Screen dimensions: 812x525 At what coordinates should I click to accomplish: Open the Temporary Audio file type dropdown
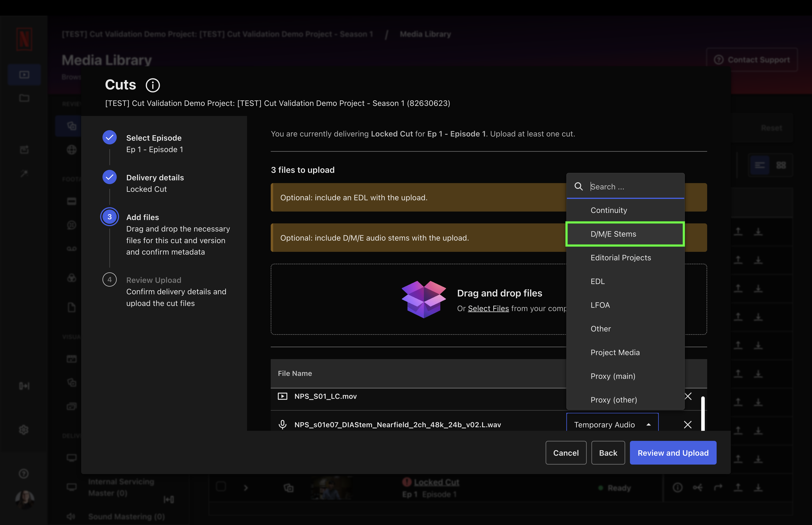pyautogui.click(x=612, y=424)
